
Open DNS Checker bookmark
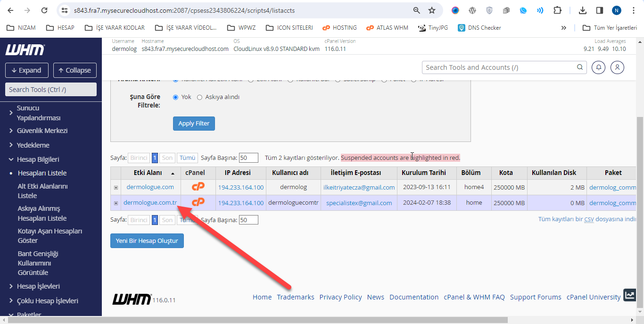click(479, 28)
